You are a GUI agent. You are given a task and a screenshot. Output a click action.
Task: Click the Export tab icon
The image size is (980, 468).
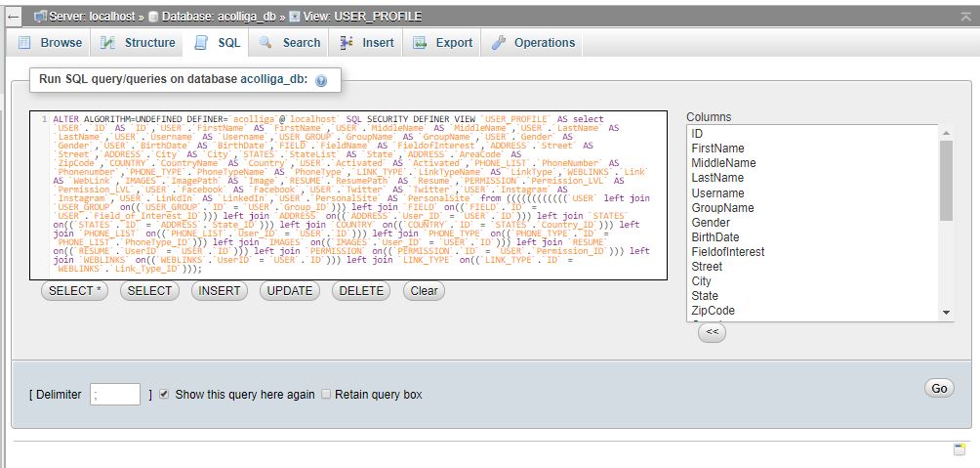point(420,43)
